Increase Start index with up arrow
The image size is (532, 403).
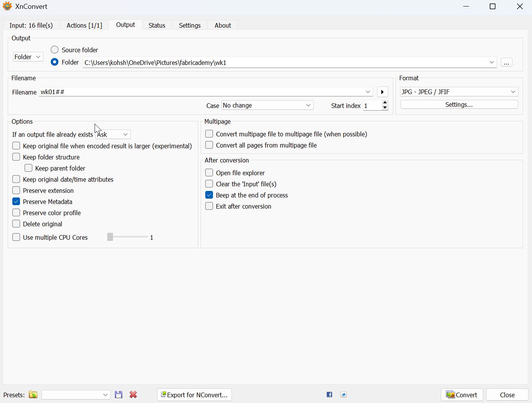(385, 103)
